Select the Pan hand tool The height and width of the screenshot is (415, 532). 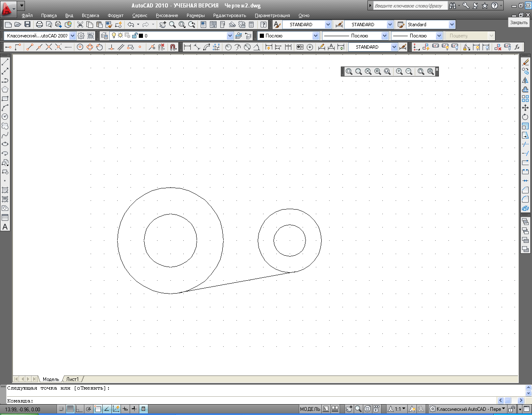tap(163, 25)
